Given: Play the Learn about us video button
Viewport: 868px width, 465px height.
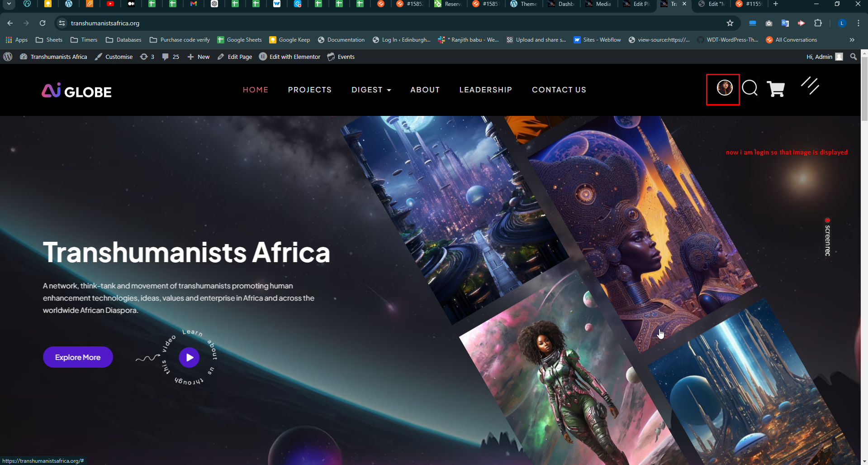Looking at the screenshot, I should pos(189,357).
